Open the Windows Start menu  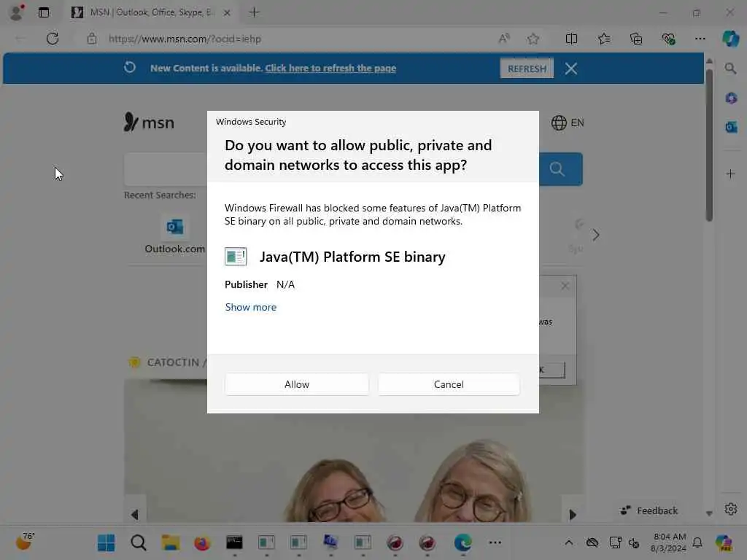106,542
